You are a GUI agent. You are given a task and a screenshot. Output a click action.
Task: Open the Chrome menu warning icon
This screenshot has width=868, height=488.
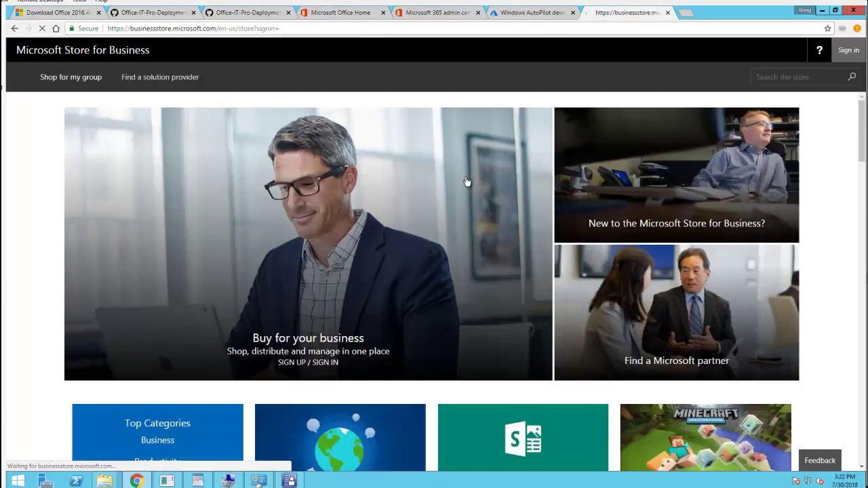[857, 28]
